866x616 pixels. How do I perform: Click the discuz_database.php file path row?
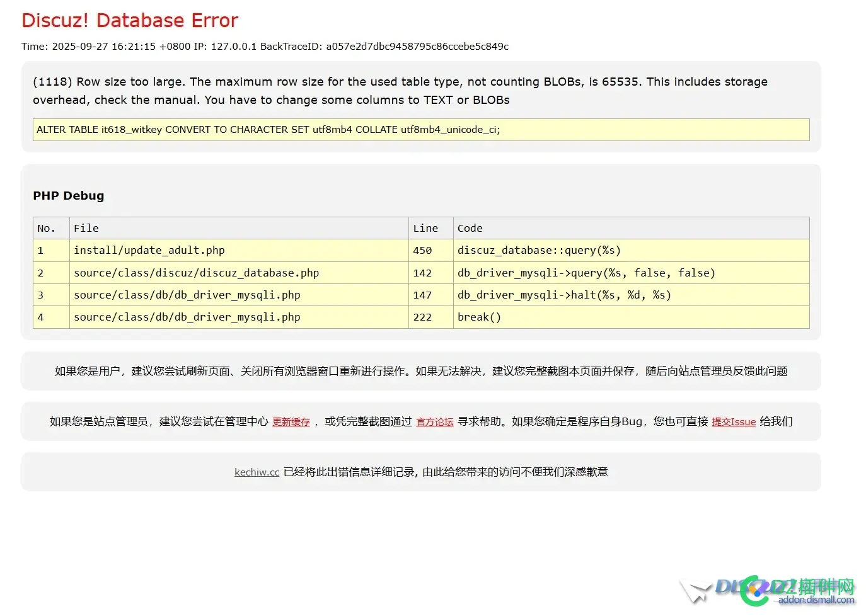pos(196,272)
